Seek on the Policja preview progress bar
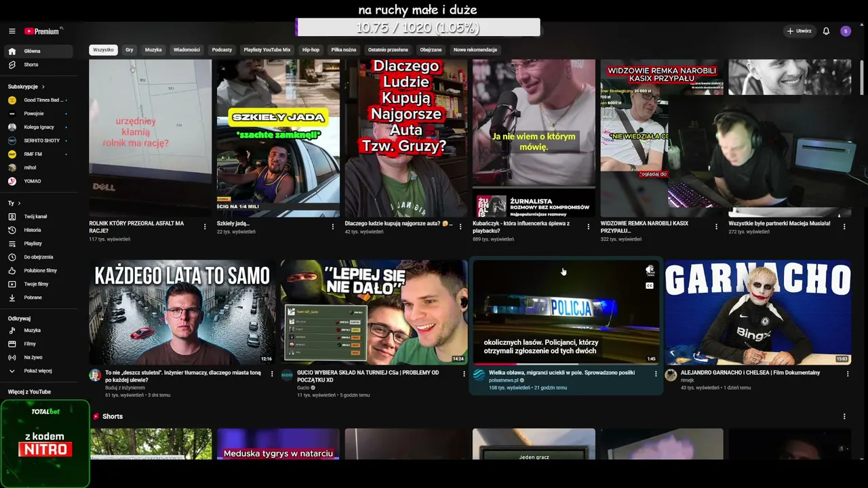This screenshot has height=488, width=868. [x=566, y=364]
